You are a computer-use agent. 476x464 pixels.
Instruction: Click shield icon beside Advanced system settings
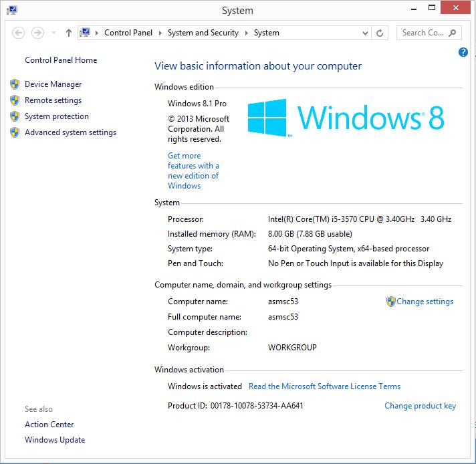[15, 132]
